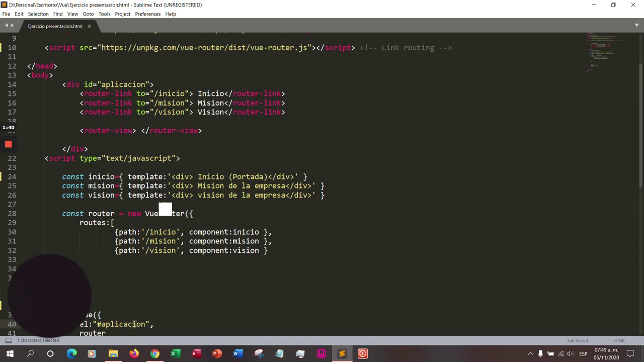Screen dimensions: 644x362
Task: Open the File menu
Action: tap(6, 14)
